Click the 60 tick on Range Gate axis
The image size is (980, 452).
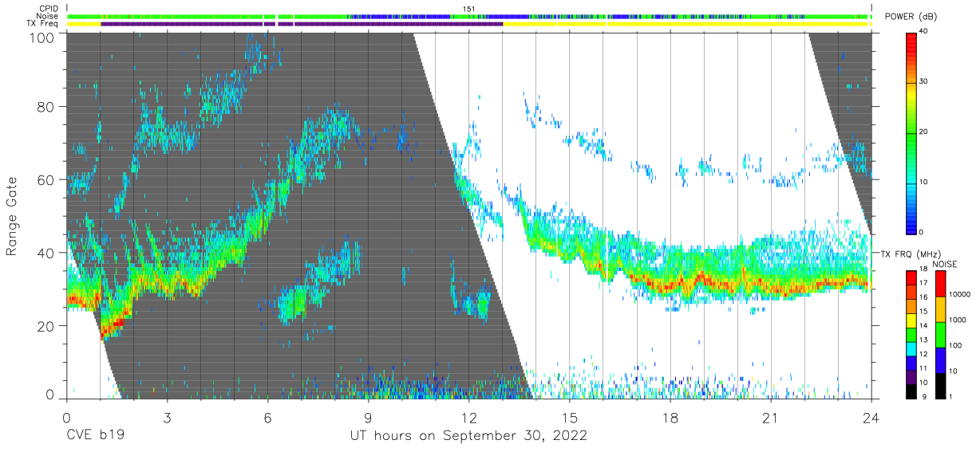click(46, 179)
